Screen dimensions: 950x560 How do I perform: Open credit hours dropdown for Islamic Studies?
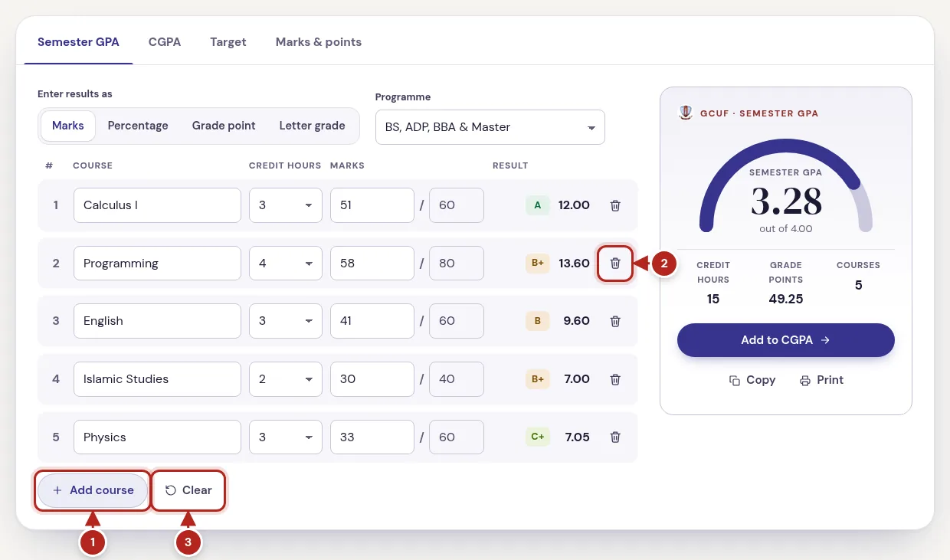(x=286, y=379)
